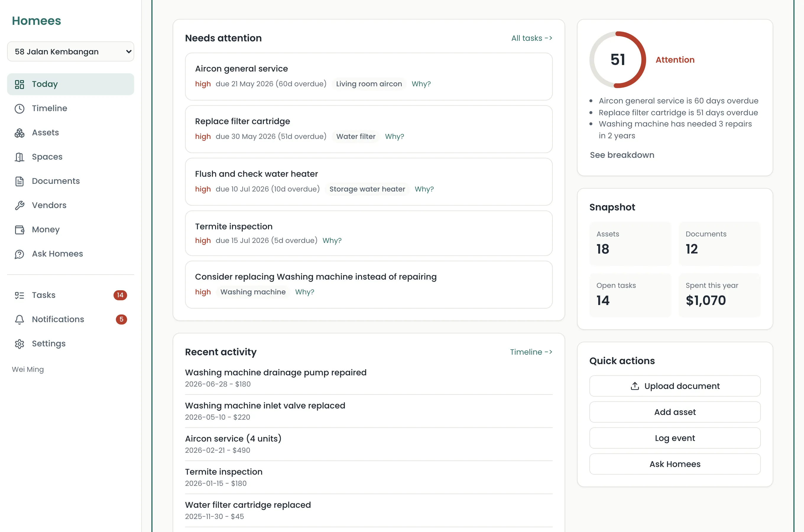Click the Settings gear icon
804x532 pixels.
19,344
